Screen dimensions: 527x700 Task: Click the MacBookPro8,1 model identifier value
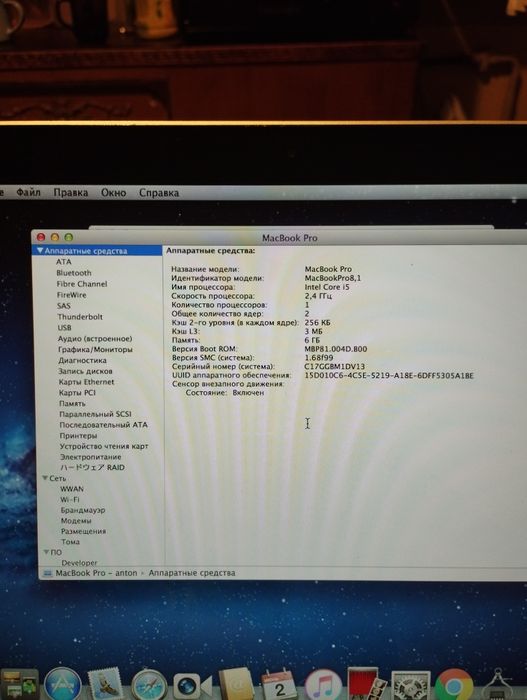(x=333, y=278)
